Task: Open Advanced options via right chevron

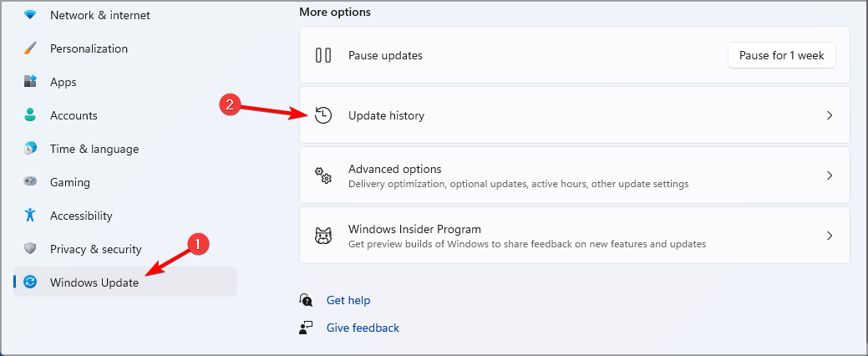Action: 830,175
